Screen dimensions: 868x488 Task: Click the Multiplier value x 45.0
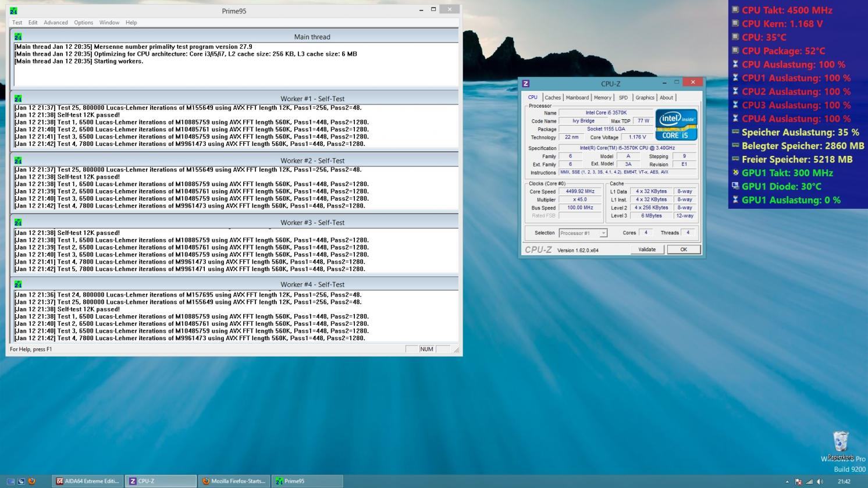coord(580,200)
